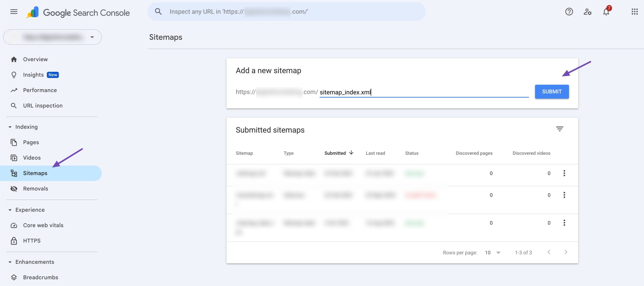Click the URL inspection magnifier icon
Viewport: 644px width, 286px height.
(14, 105)
